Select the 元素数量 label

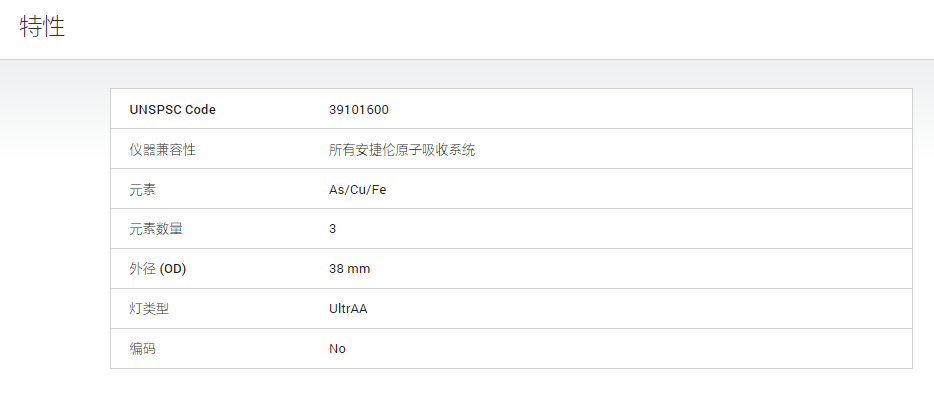(x=156, y=229)
